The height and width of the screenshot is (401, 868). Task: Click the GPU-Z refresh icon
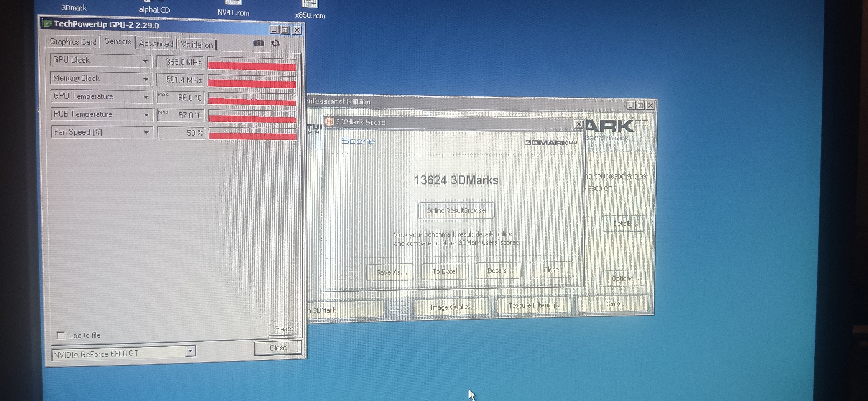(x=276, y=43)
